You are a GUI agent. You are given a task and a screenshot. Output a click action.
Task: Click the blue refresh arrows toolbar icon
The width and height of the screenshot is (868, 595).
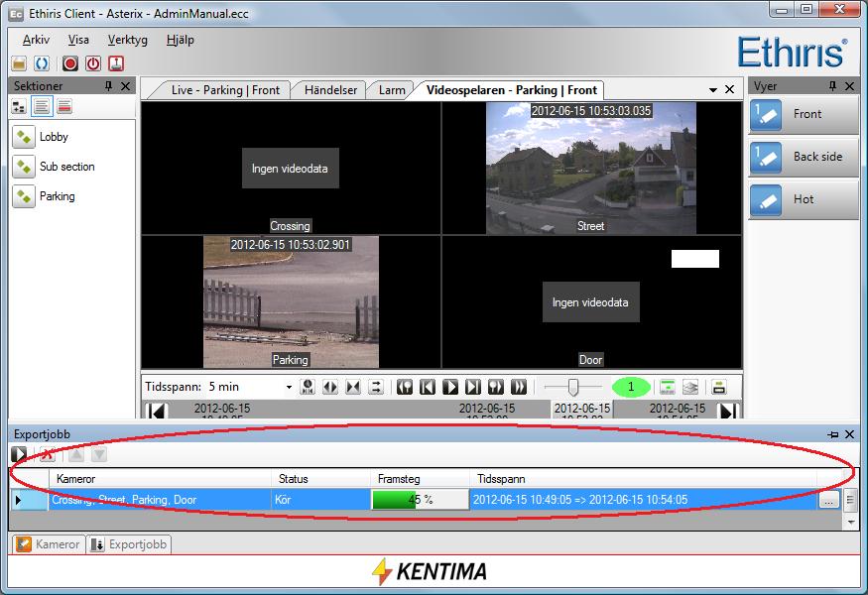click(x=42, y=63)
